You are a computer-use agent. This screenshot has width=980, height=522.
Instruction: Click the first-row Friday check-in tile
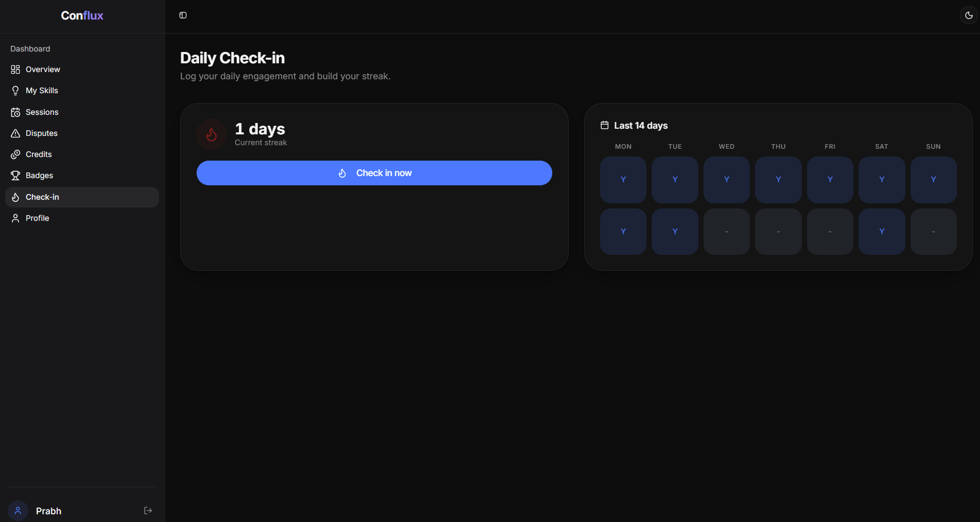(830, 180)
